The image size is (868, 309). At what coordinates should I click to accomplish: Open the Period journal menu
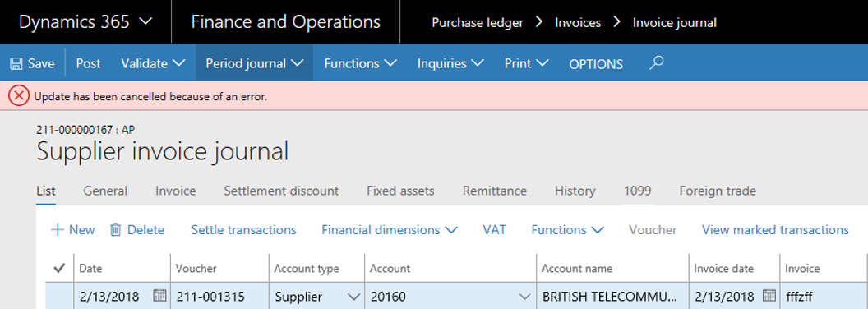(255, 63)
